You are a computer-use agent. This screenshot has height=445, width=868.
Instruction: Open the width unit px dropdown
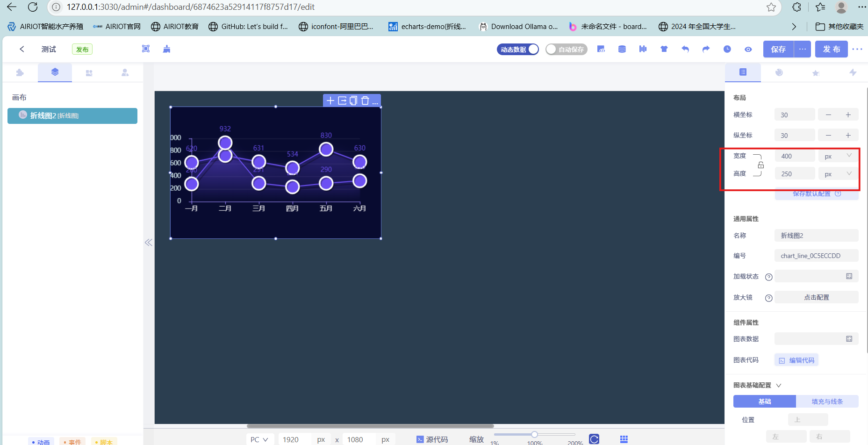(x=838, y=156)
